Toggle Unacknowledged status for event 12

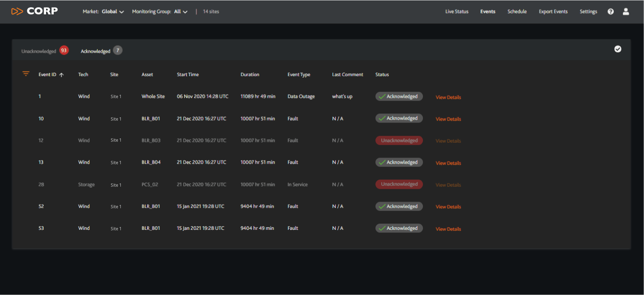(x=399, y=140)
